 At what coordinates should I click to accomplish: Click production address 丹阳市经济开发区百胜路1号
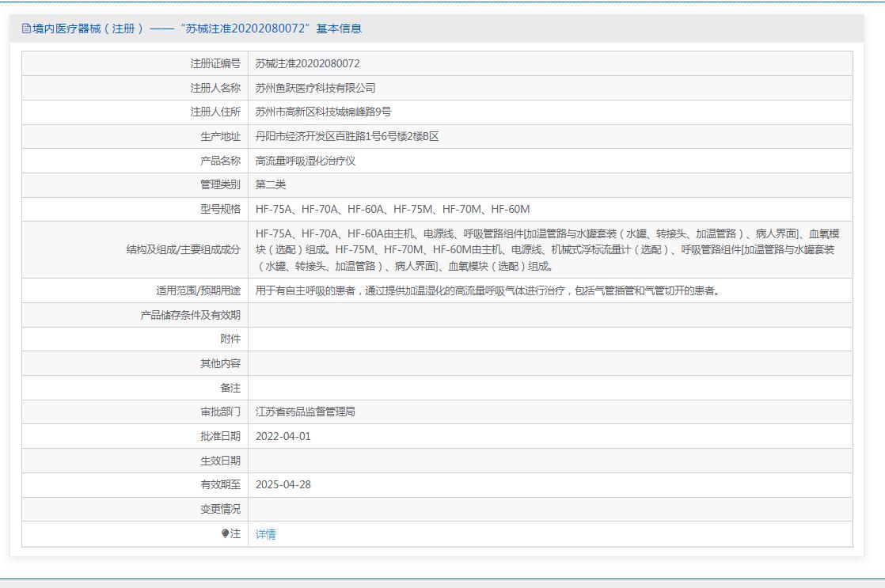[x=347, y=136]
